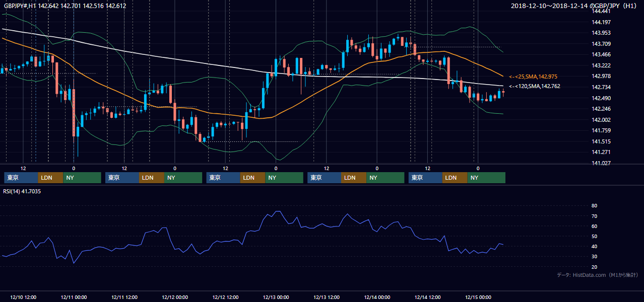
Task: Click the 12/14 12:00 date label
Action: 428,297
